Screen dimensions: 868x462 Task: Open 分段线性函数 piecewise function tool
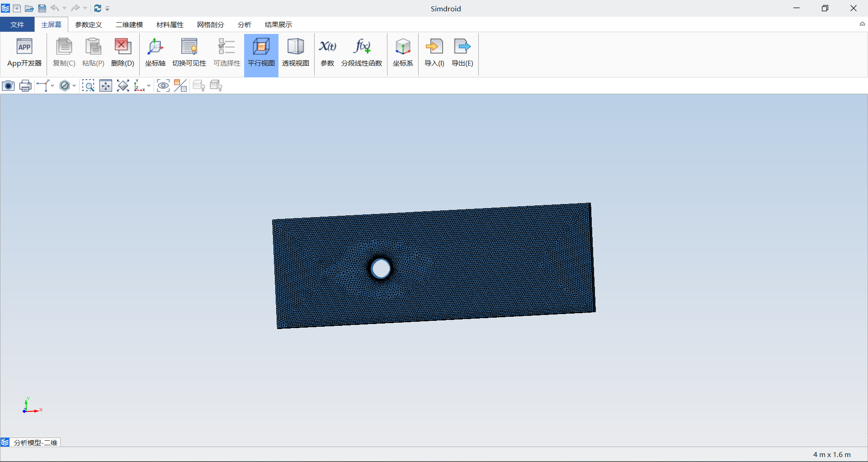pyautogui.click(x=362, y=53)
